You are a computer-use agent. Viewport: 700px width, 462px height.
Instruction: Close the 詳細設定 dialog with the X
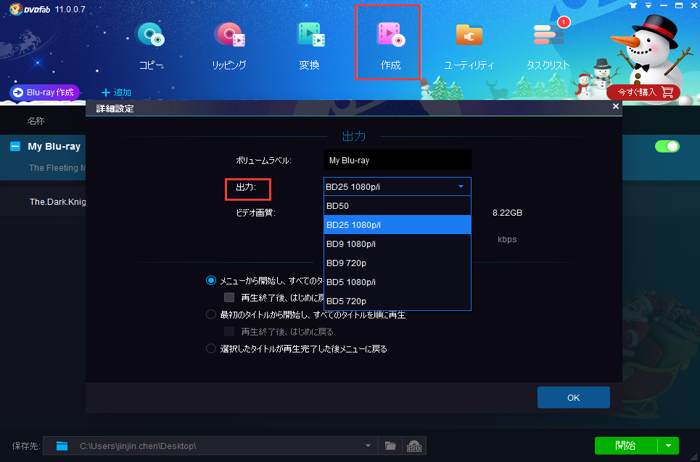[x=616, y=106]
